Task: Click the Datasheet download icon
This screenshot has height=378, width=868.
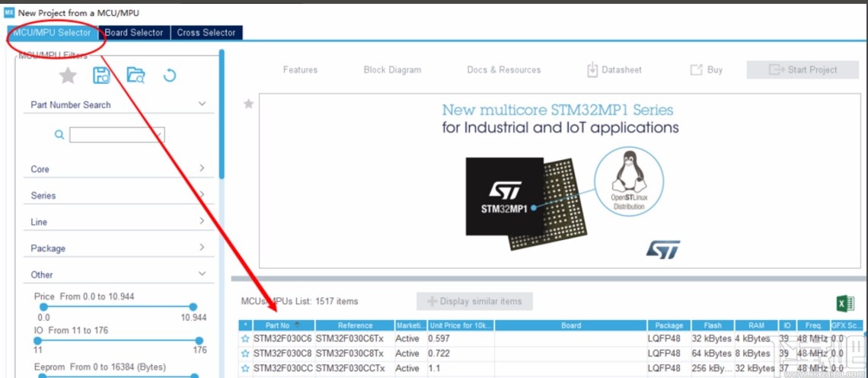Action: pyautogui.click(x=592, y=70)
